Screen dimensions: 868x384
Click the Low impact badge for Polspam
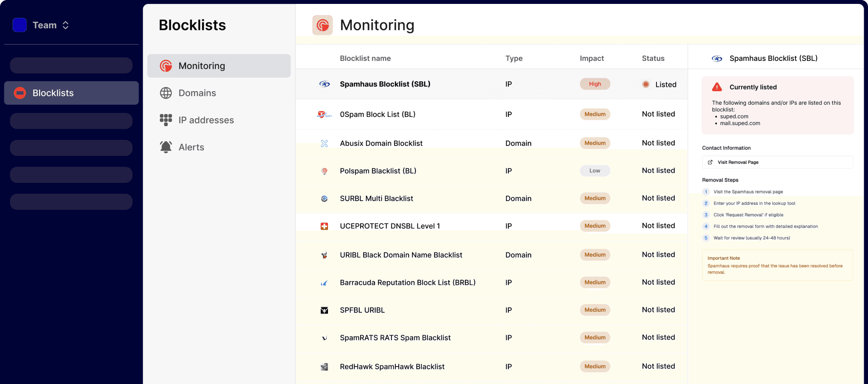pyautogui.click(x=595, y=171)
